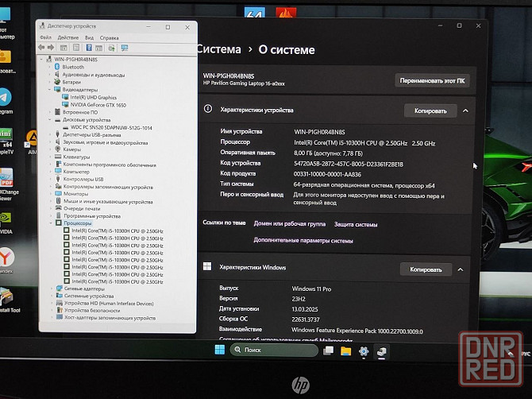Open Settings gear on the taskbar
The height and width of the screenshot is (399, 532).
(x=364, y=351)
